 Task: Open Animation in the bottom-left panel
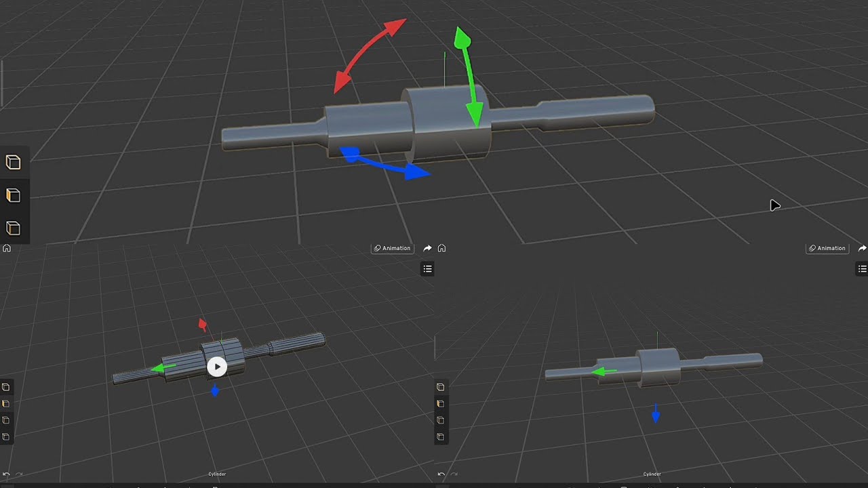click(393, 248)
